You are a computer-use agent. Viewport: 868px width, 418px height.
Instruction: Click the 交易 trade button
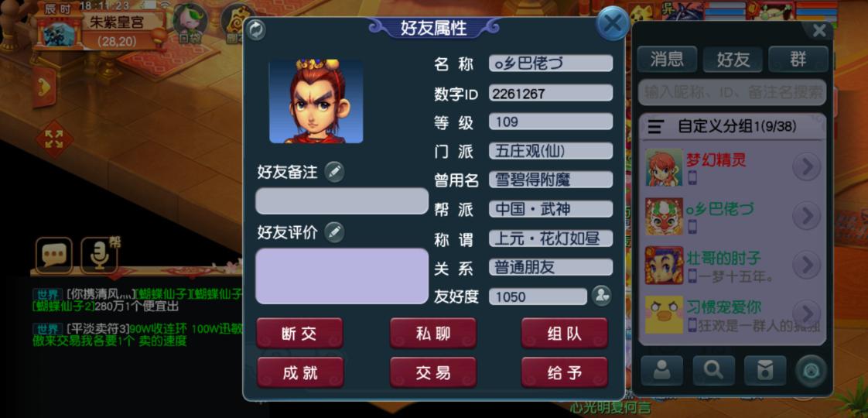433,372
